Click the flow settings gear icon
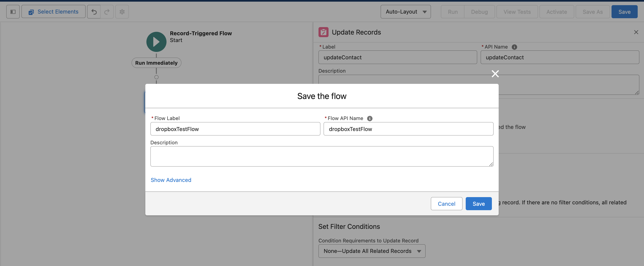 point(122,12)
